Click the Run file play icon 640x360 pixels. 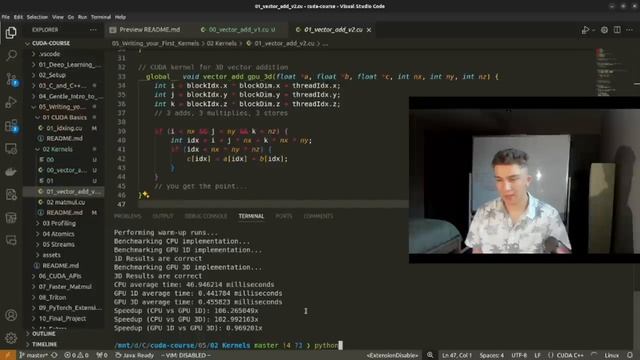tap(585, 30)
